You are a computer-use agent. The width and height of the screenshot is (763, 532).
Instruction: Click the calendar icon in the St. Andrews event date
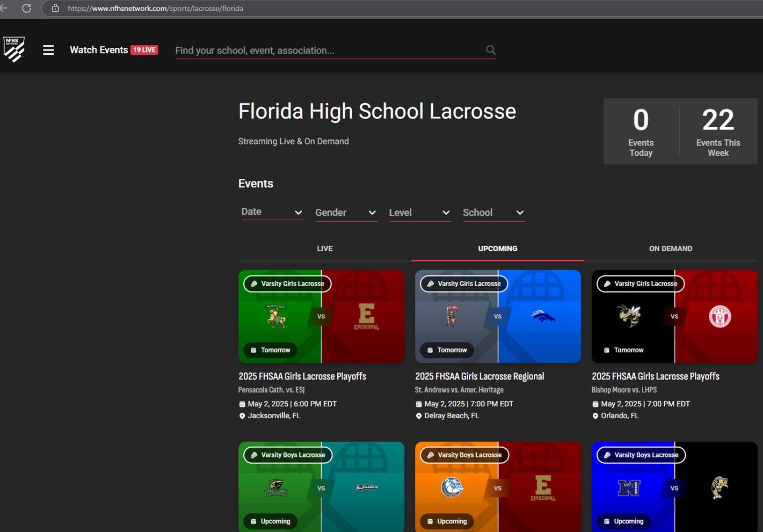[x=418, y=404]
